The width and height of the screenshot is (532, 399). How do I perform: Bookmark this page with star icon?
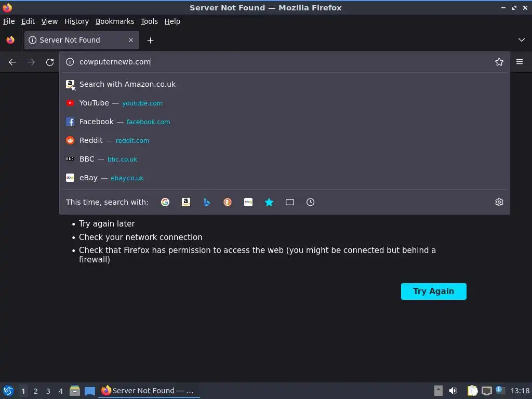[x=499, y=62]
